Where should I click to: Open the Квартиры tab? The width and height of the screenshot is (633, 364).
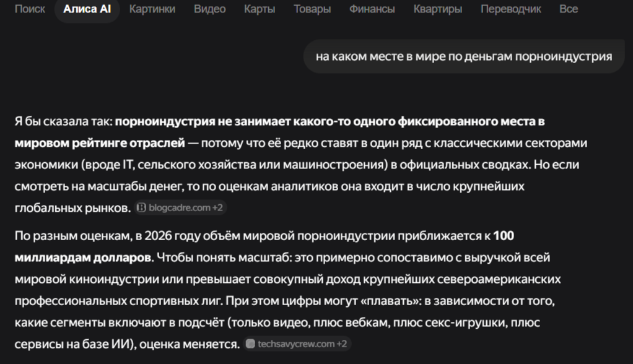click(x=438, y=9)
